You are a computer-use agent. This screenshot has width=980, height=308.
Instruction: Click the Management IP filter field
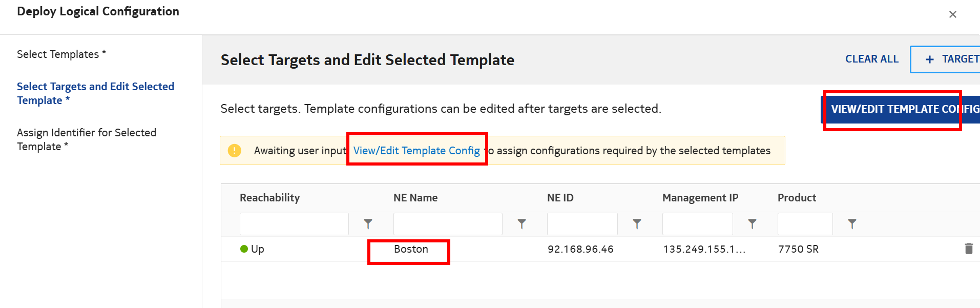pyautogui.click(x=697, y=224)
